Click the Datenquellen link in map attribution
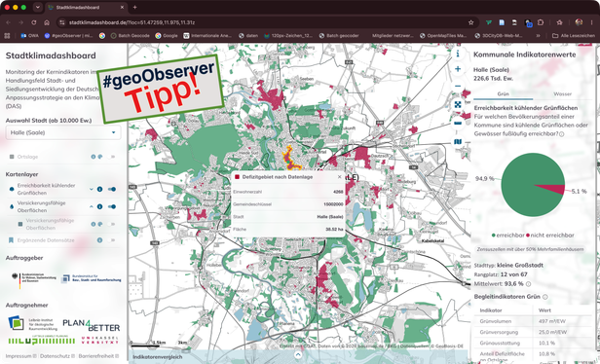Viewport: 600px width, 364px height. point(414,346)
